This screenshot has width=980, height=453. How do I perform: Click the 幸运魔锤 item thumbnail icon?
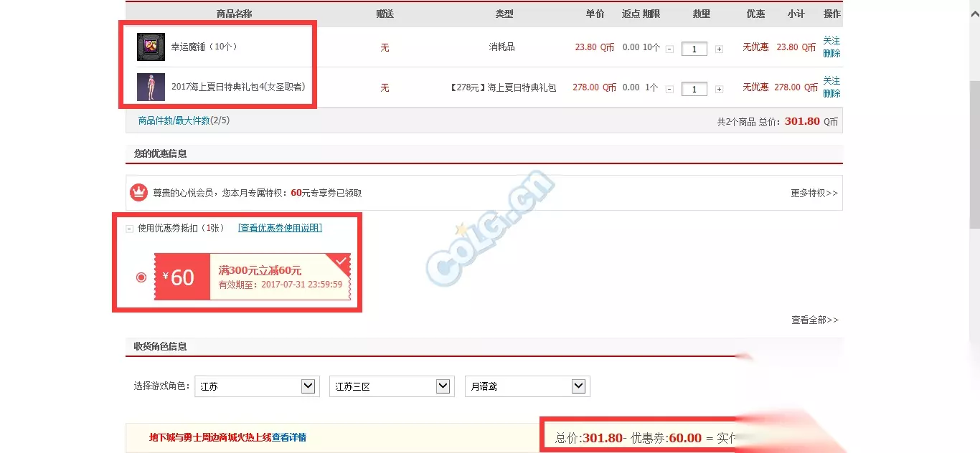click(151, 47)
